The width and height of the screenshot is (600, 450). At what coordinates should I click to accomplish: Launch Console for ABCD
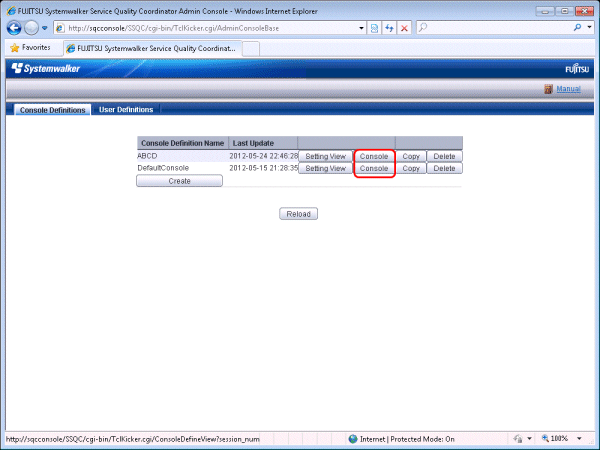(374, 157)
